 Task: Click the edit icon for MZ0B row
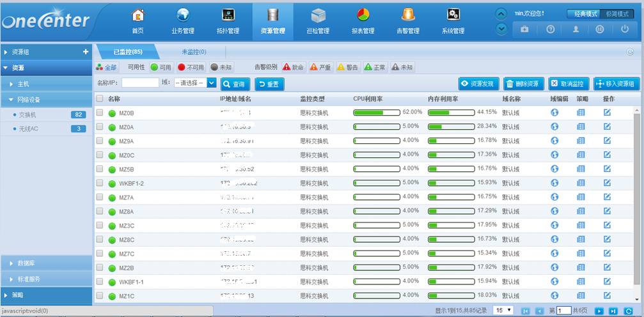[x=607, y=112]
